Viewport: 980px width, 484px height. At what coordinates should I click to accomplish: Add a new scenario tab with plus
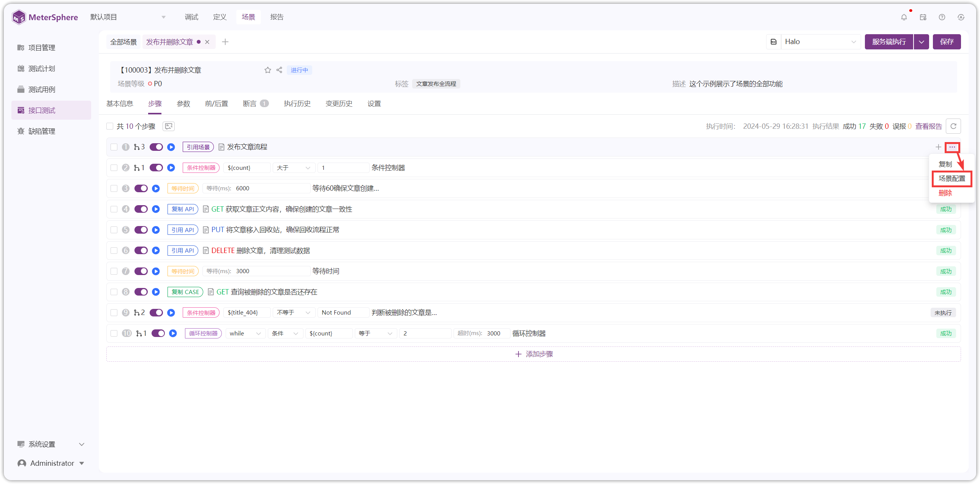point(225,42)
